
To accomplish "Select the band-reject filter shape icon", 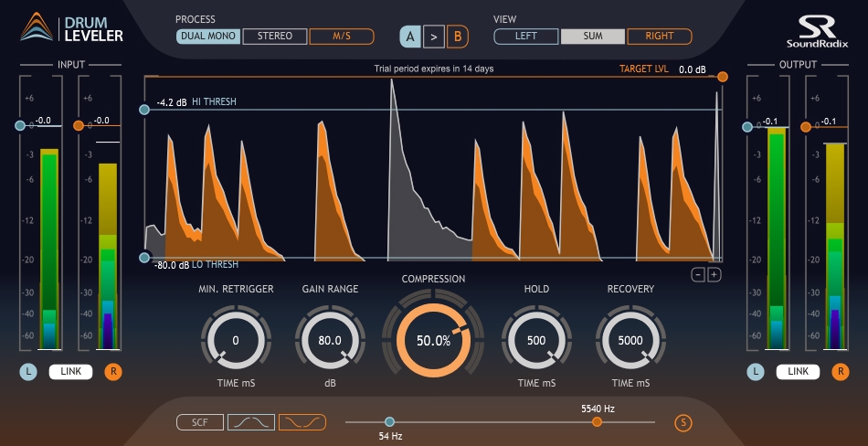I will tap(302, 422).
